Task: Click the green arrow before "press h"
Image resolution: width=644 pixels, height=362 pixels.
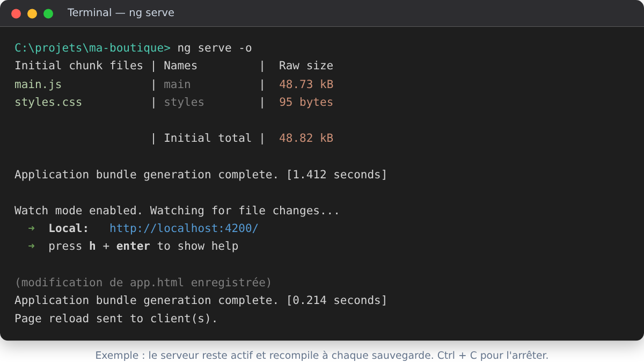Action: pos(31,246)
